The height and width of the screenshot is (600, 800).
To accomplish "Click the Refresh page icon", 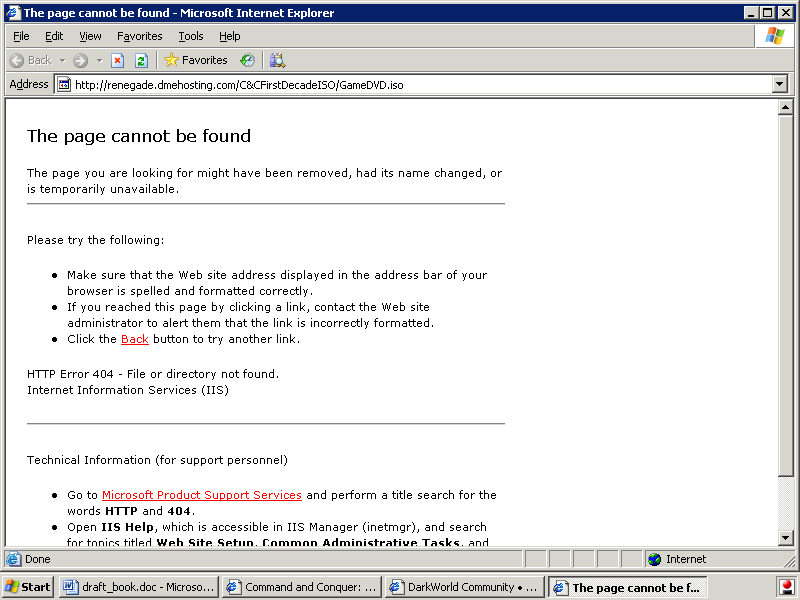I will [x=141, y=60].
